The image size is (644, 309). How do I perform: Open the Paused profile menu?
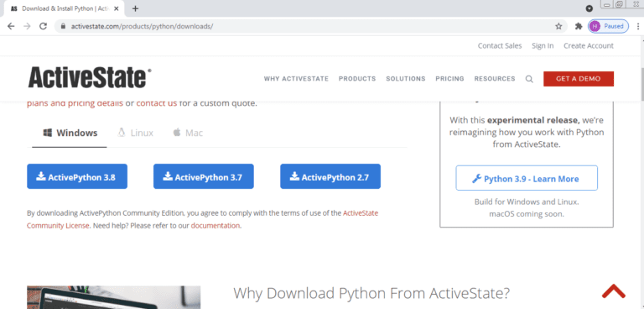608,26
